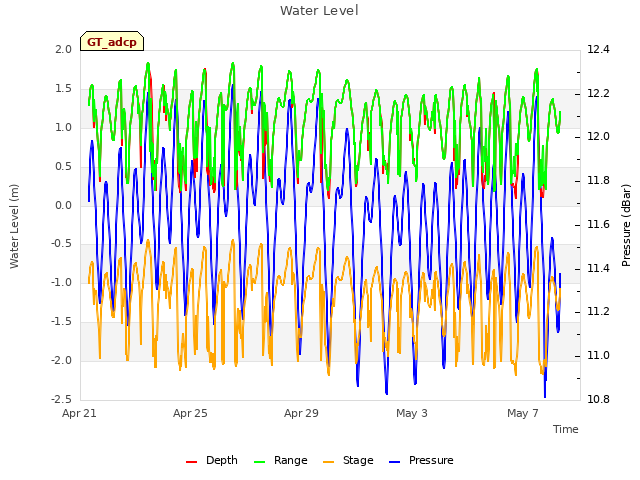Click the 0.5 left axis tick label
Screen dimensions: 640x480
[63, 166]
